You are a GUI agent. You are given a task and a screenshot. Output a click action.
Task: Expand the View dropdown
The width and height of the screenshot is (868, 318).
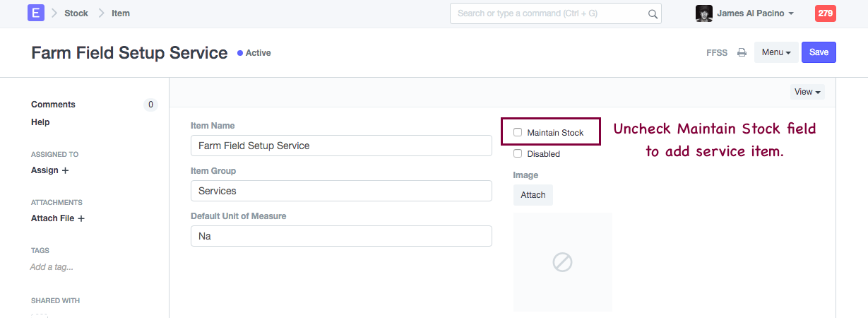[807, 92]
